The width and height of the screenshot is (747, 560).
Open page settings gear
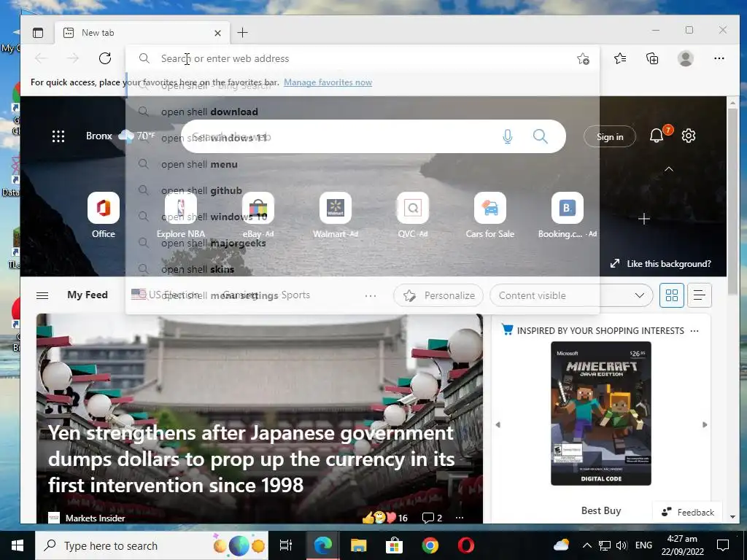click(689, 136)
